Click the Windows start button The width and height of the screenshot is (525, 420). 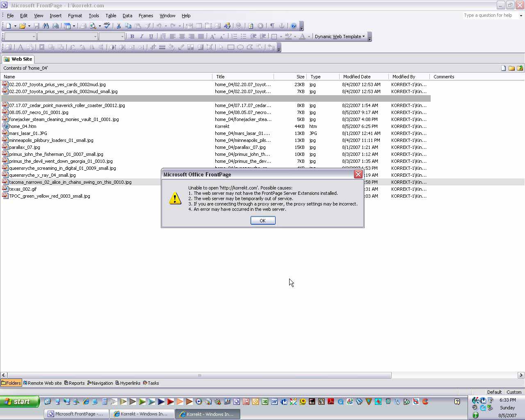[x=20, y=402]
